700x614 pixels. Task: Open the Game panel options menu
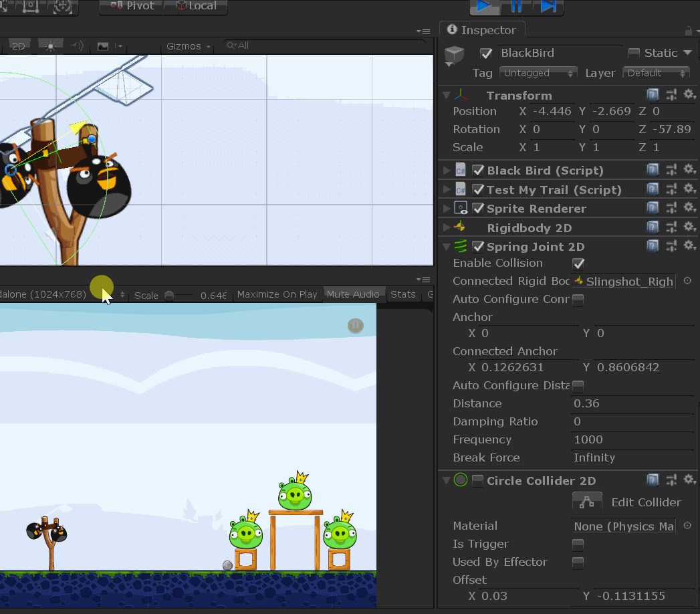tap(424, 280)
